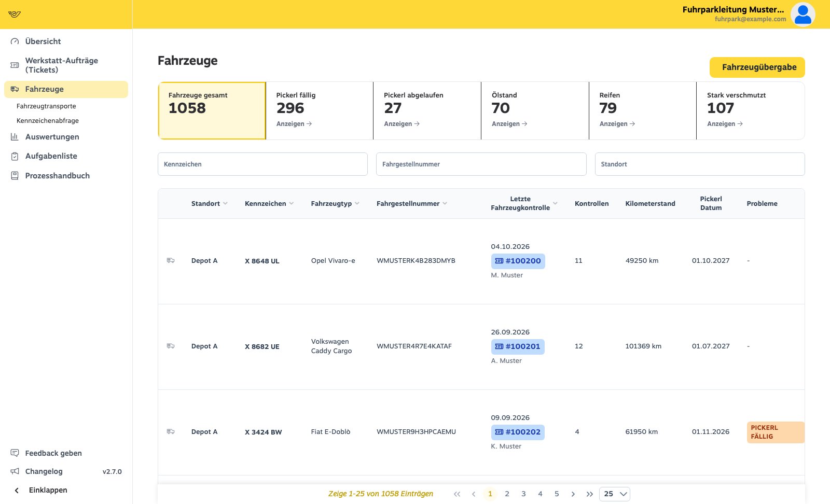
Task: Click the Fahrzeugübergabe button
Action: click(757, 67)
